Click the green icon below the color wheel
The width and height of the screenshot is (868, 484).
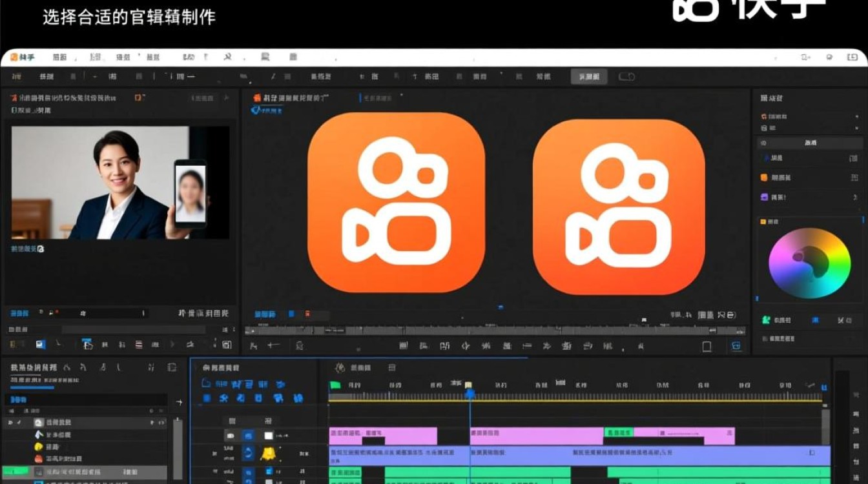tap(766, 320)
